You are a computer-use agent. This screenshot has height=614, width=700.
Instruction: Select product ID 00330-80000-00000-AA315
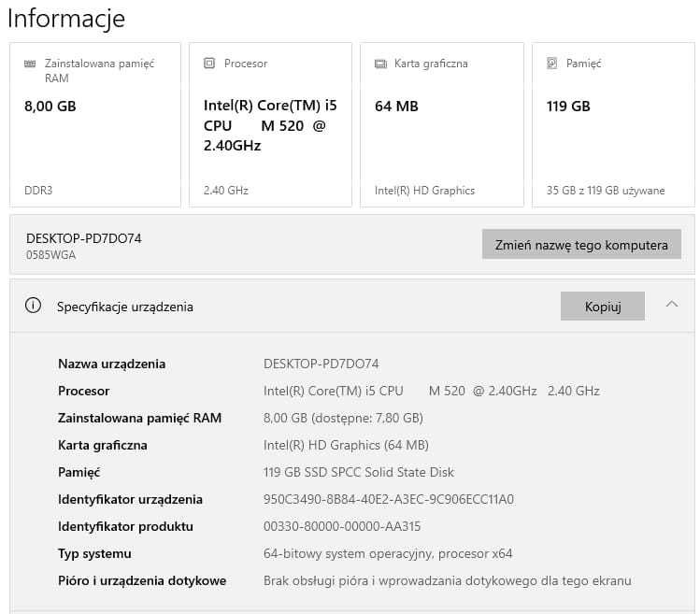pyautogui.click(x=342, y=526)
